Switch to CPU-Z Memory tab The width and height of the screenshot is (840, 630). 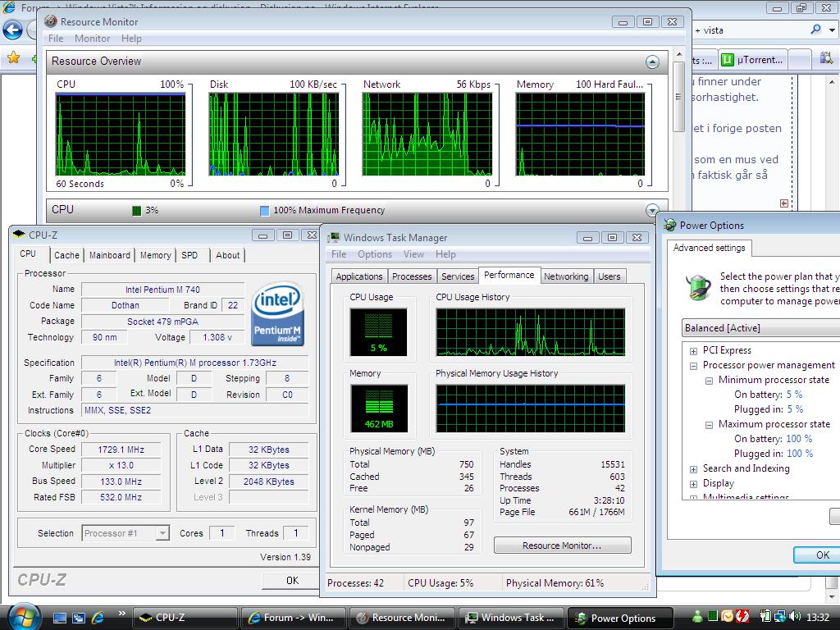pyautogui.click(x=155, y=256)
